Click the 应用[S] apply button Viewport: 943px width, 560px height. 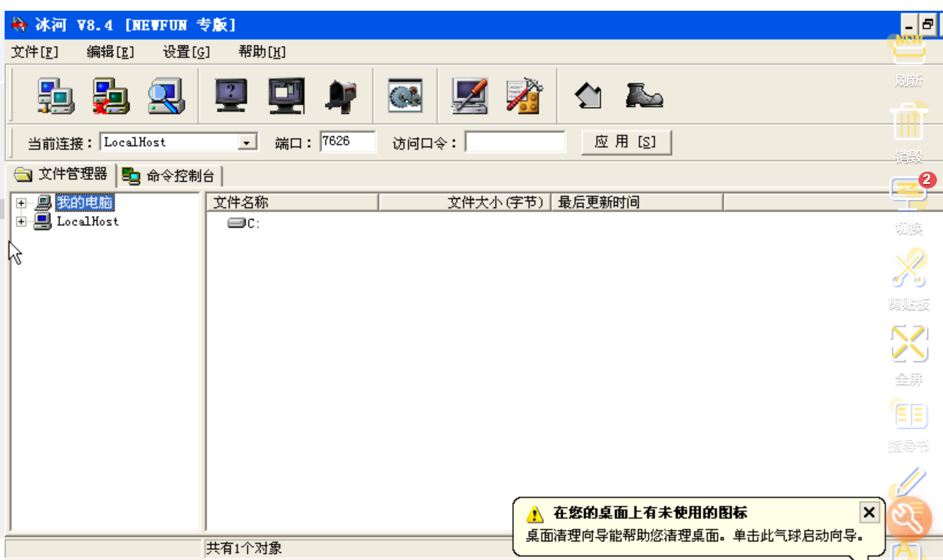click(626, 142)
